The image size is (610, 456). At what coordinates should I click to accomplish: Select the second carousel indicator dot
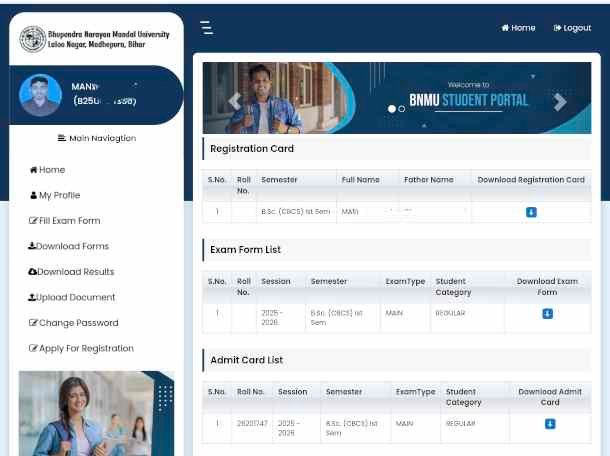click(402, 109)
